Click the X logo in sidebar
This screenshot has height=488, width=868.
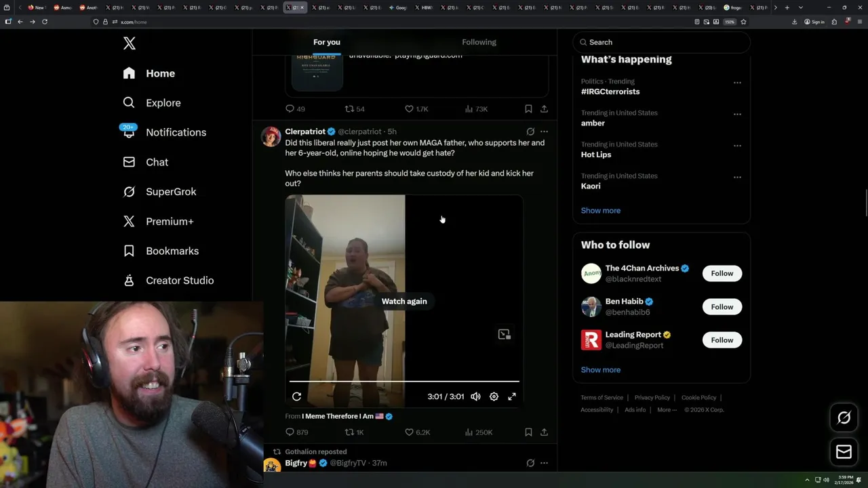coord(130,44)
